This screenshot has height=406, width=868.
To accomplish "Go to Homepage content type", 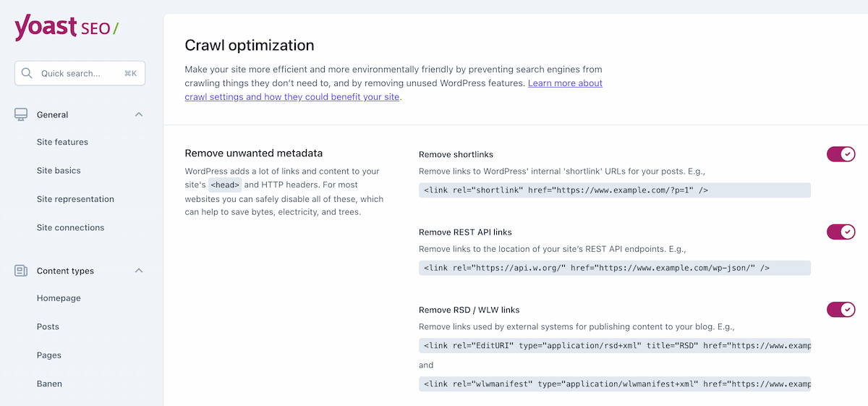I will 59,298.
